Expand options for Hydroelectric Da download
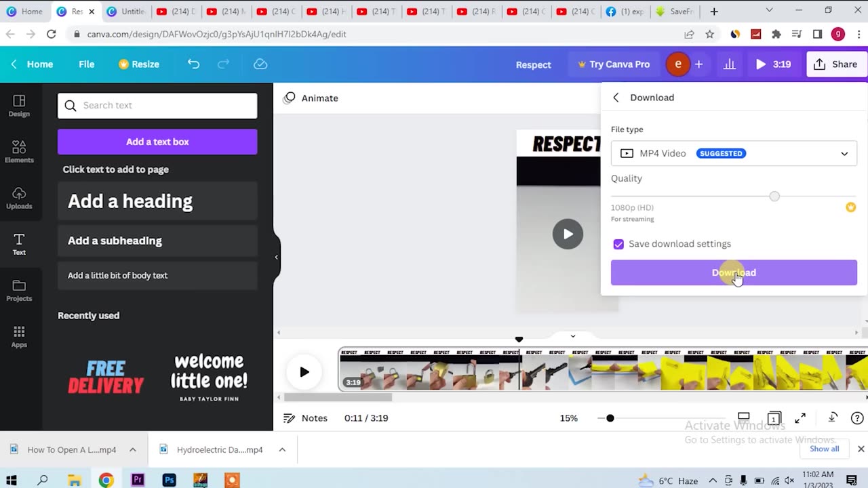 [282, 449]
